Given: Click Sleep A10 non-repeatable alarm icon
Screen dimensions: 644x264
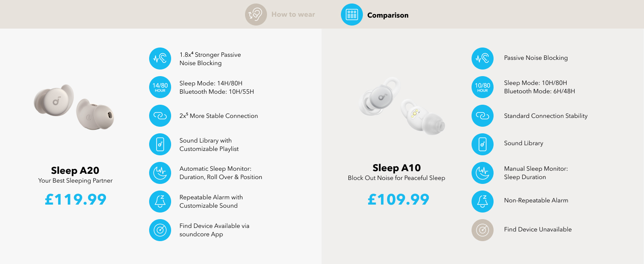Looking at the screenshot, I should coord(483,202).
